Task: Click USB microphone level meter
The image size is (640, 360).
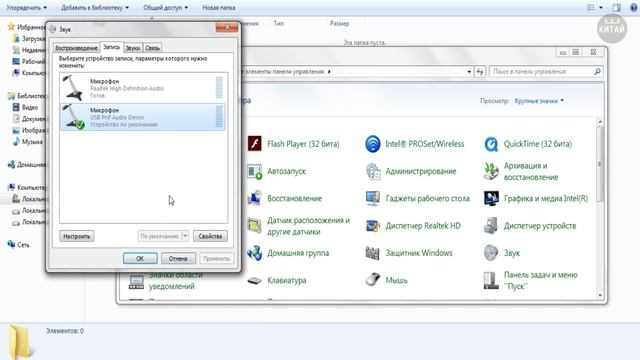Action: point(219,116)
